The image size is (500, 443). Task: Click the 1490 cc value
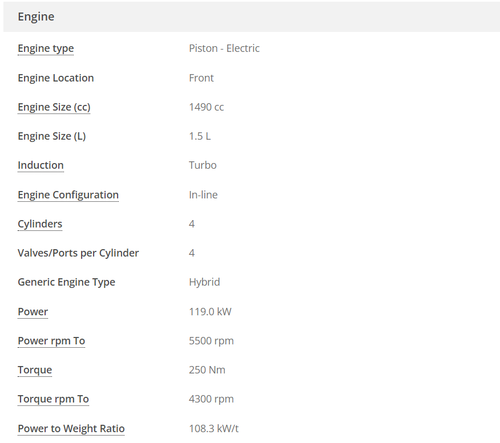coord(206,107)
